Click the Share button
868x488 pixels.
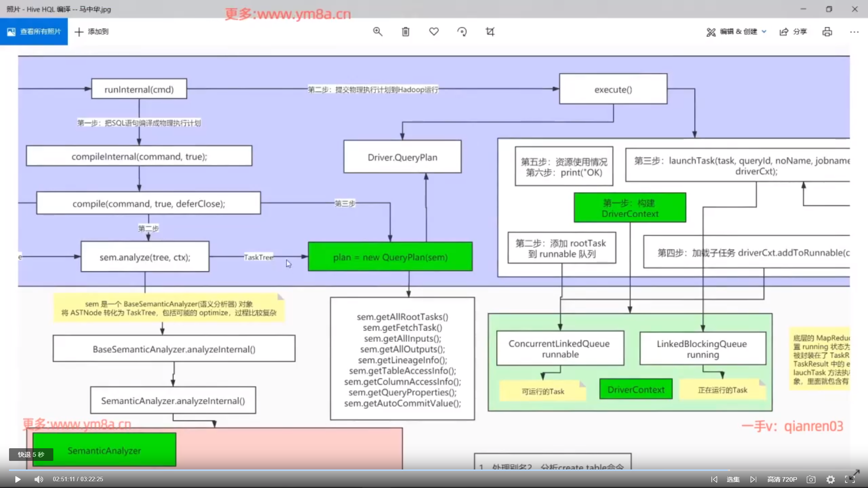click(x=793, y=32)
